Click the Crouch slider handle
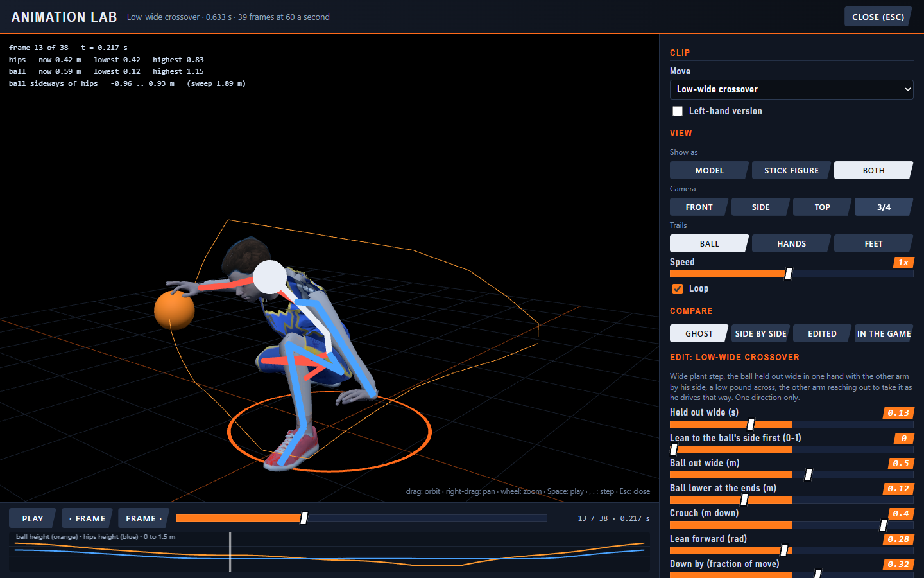 [884, 525]
